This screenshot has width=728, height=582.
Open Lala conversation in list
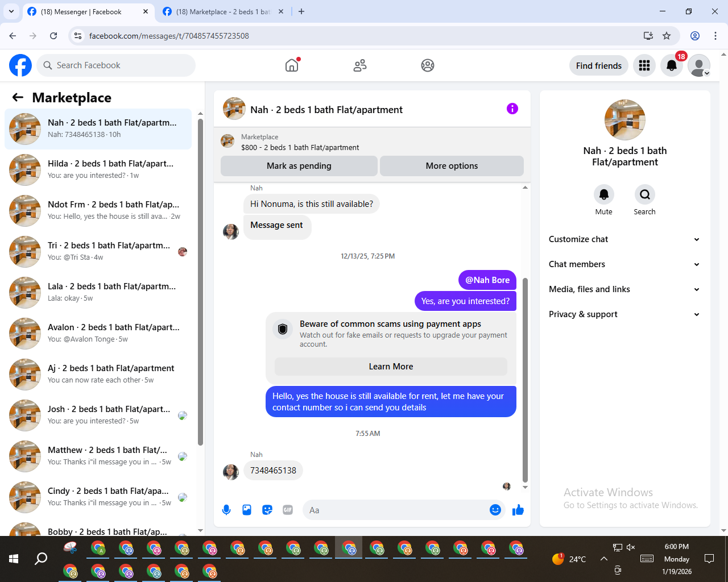point(98,293)
